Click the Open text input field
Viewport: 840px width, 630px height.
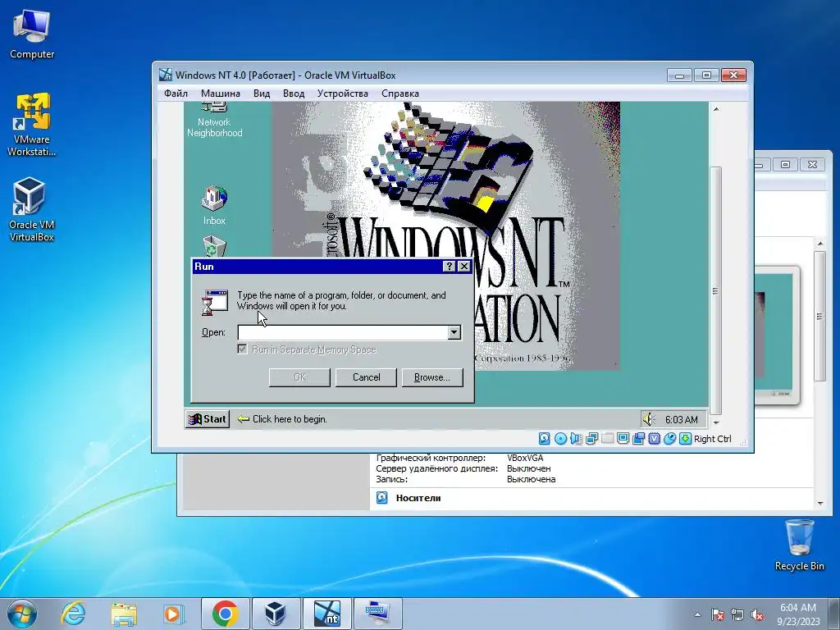[343, 332]
